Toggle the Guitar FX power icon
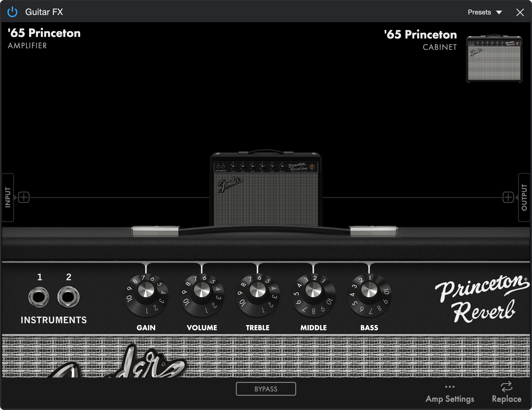The image size is (532, 410). click(12, 12)
